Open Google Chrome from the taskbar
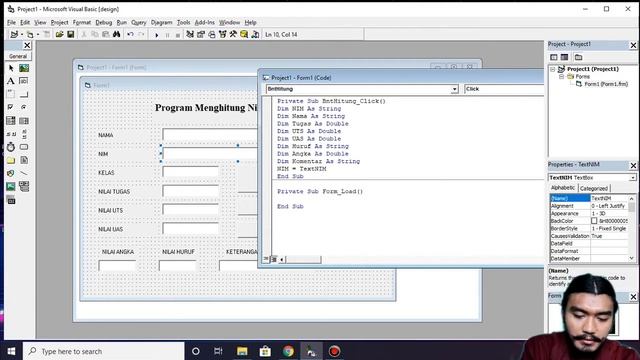 pos(288,351)
